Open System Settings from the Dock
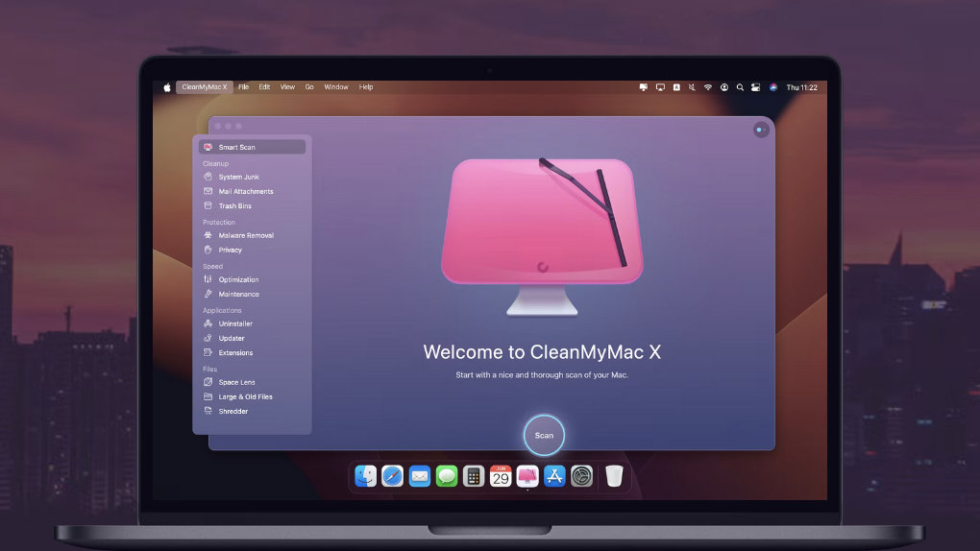This screenshot has height=551, width=980. pos(581,476)
